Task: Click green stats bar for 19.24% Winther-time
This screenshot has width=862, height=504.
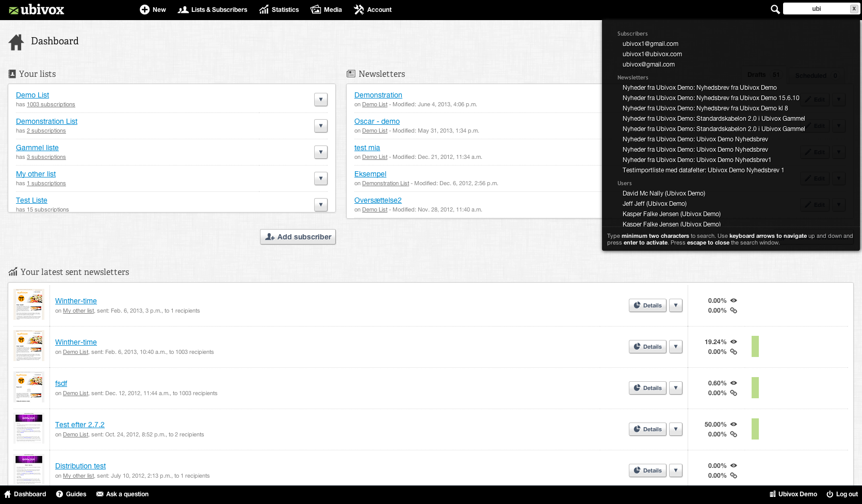Action: 755,346
